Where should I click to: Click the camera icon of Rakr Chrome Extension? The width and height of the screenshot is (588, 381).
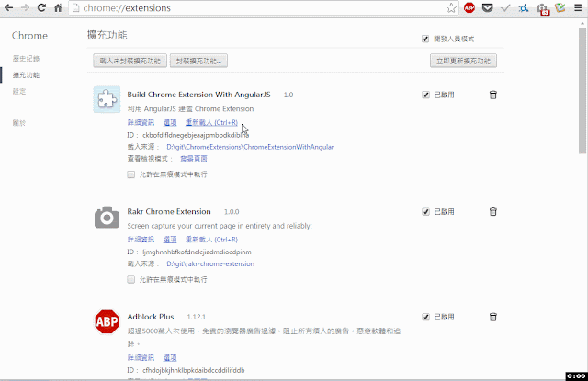[107, 217]
